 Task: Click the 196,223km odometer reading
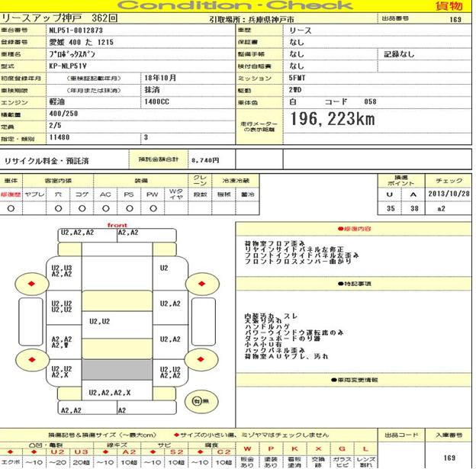coord(333,119)
